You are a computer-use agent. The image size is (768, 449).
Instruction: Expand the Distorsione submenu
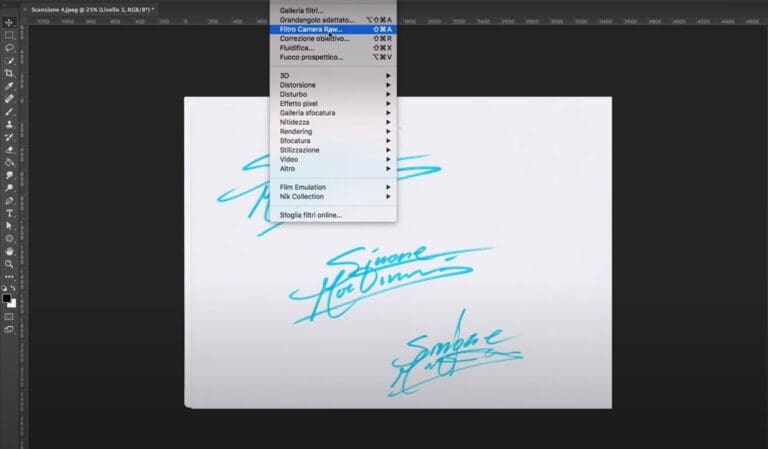[333, 85]
